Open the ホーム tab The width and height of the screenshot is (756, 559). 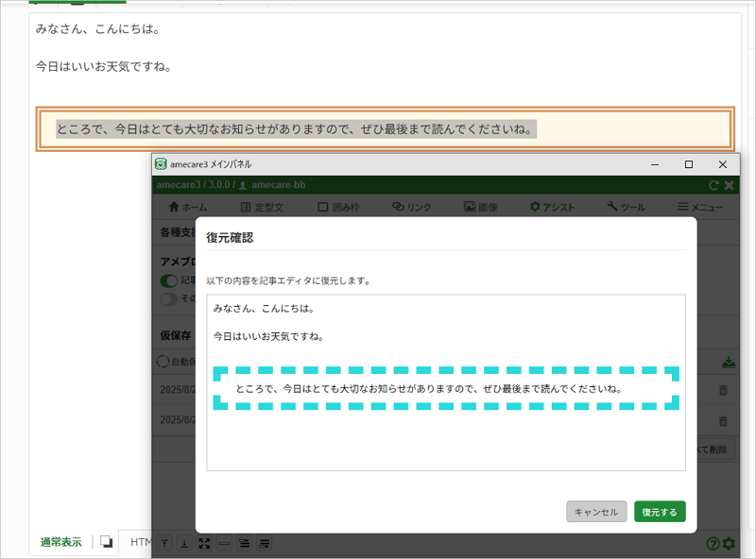click(x=187, y=207)
